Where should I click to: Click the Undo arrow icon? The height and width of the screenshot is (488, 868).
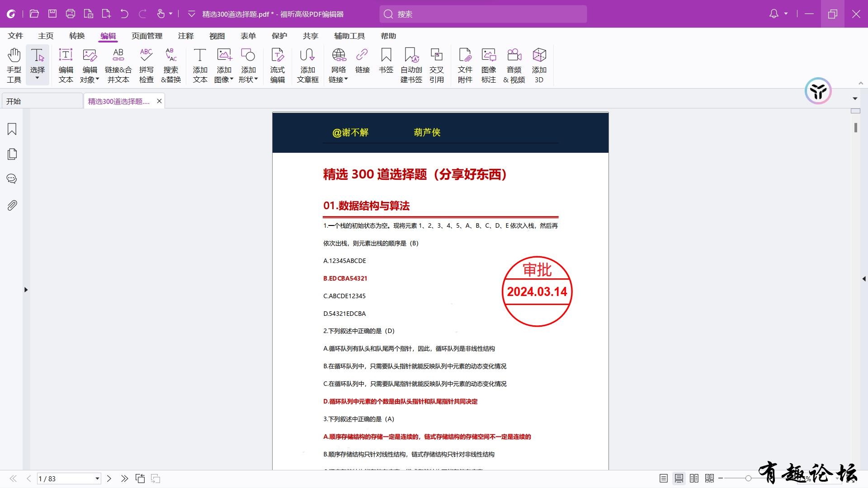(x=124, y=14)
